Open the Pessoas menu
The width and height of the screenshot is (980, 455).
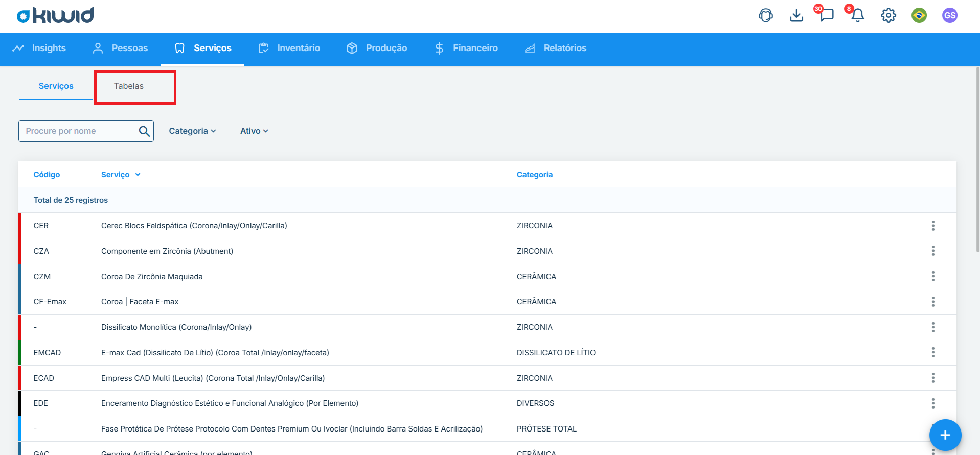120,48
